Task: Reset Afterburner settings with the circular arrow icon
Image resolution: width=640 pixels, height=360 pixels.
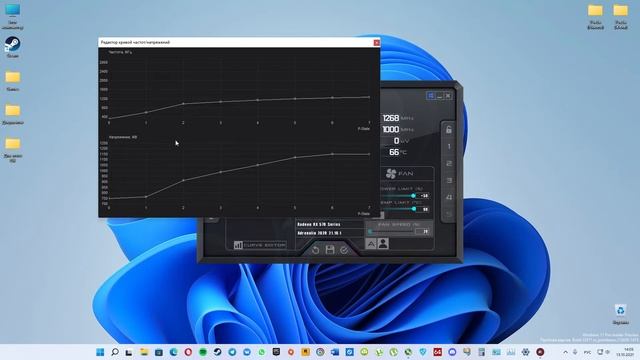Action: 316,250
